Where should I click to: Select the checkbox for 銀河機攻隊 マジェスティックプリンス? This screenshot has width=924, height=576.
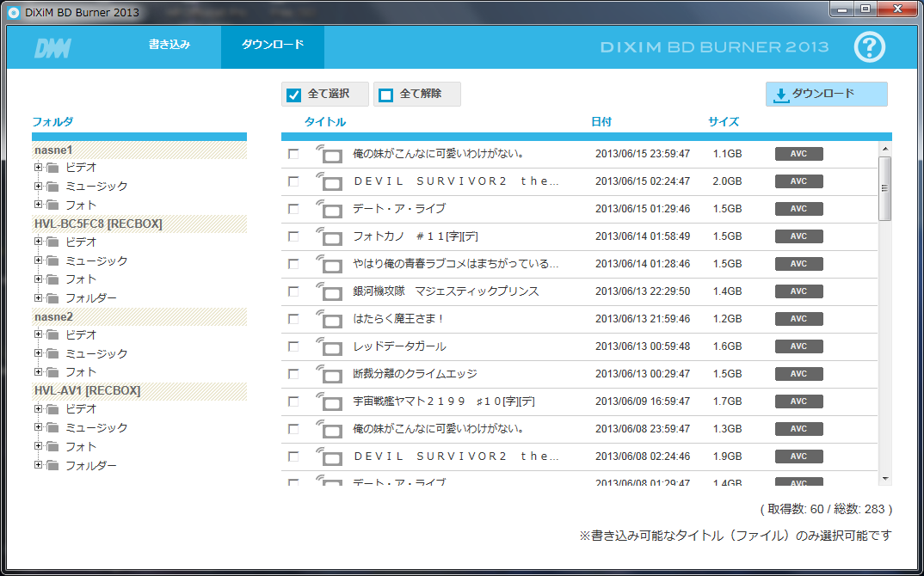293,291
